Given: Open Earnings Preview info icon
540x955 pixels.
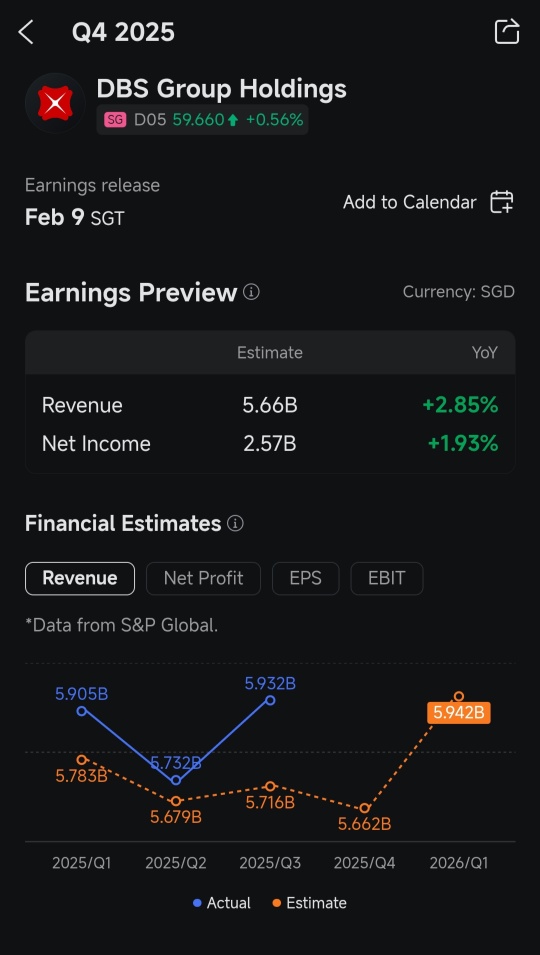Looking at the screenshot, I should pos(251,292).
